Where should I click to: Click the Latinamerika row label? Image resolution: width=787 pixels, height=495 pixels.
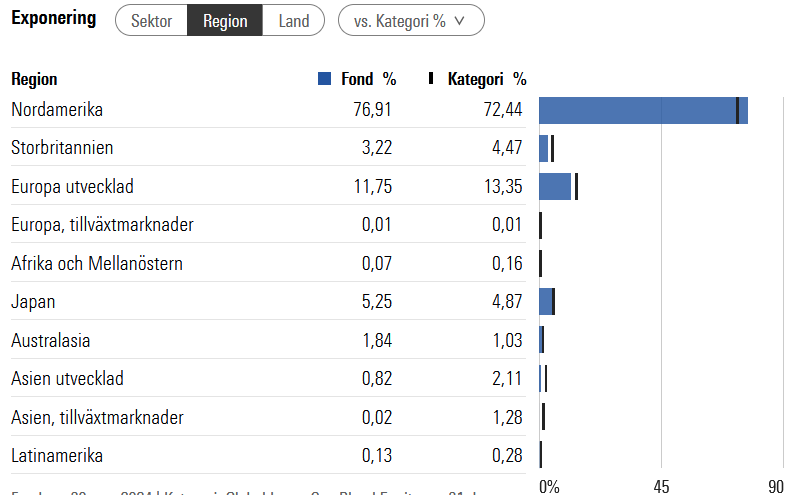57,456
